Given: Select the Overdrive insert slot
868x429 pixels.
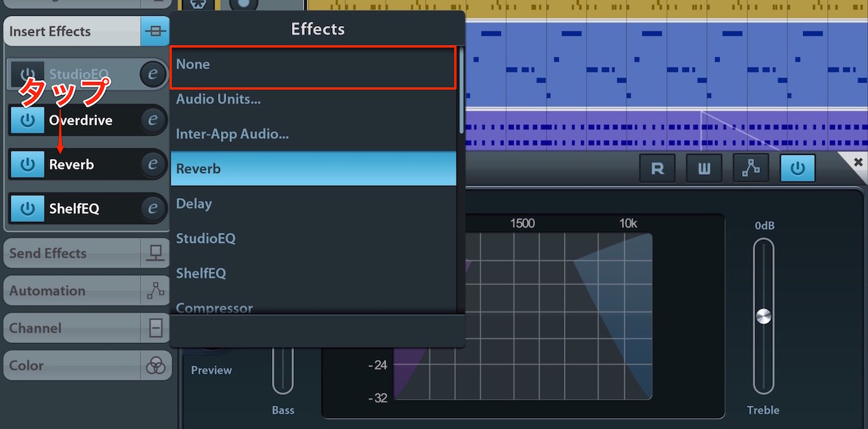Looking at the screenshot, I should pyautogui.click(x=87, y=120).
